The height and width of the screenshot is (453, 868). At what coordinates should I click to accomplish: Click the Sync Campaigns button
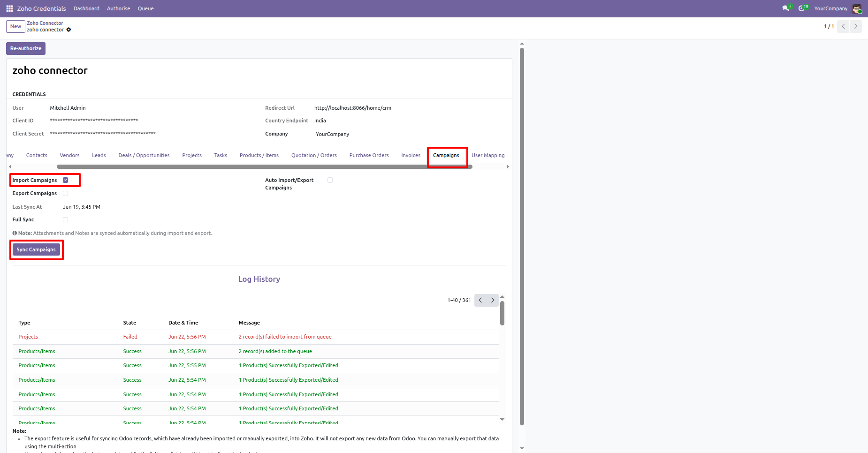pos(36,249)
